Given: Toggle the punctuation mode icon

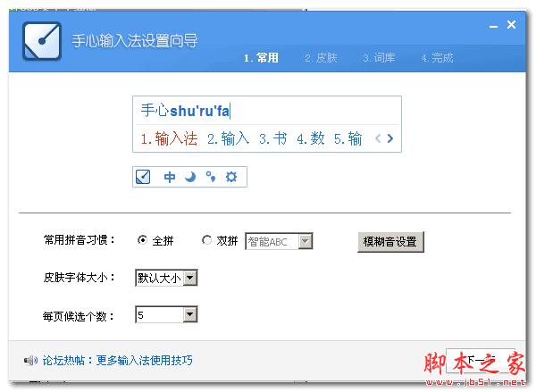Looking at the screenshot, I should pos(211,177).
